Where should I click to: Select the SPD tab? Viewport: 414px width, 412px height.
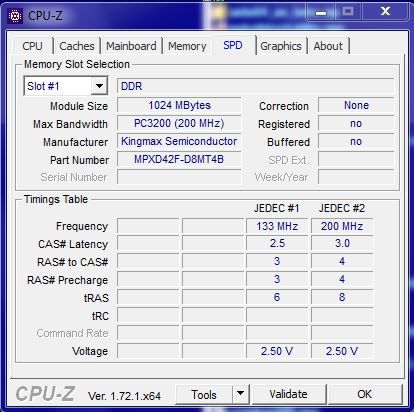click(233, 45)
